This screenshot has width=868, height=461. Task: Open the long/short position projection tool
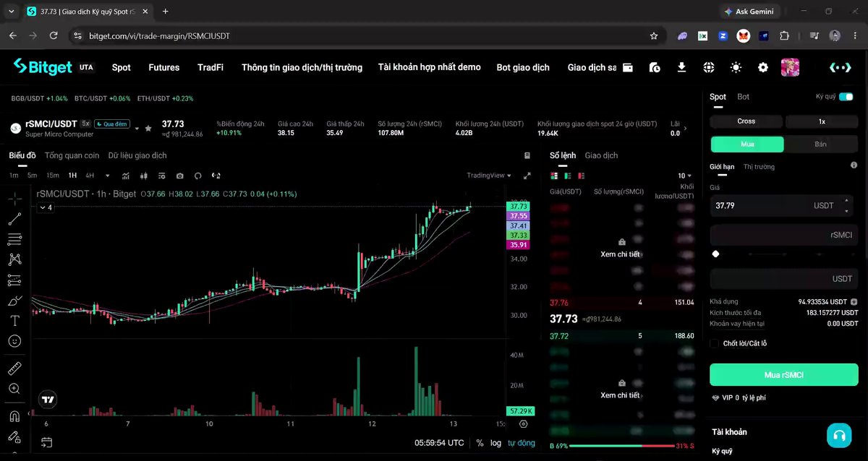[14, 280]
